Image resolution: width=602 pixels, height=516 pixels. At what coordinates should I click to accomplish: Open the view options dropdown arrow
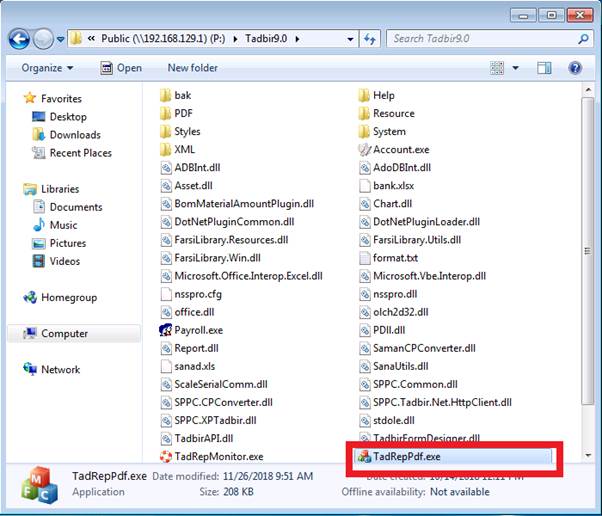tap(516, 68)
